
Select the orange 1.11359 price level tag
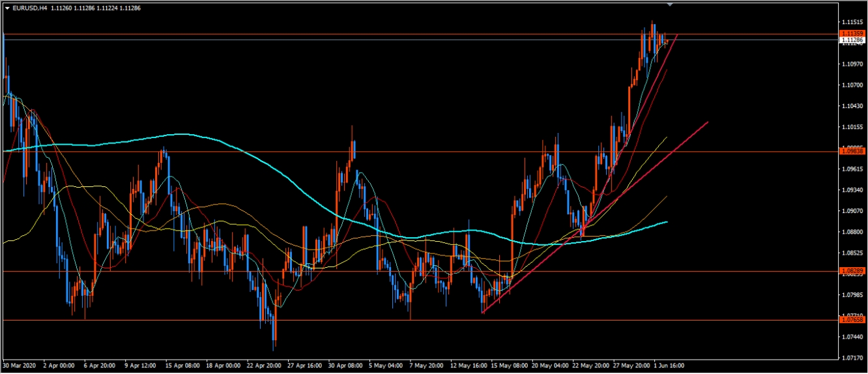pyautogui.click(x=852, y=33)
